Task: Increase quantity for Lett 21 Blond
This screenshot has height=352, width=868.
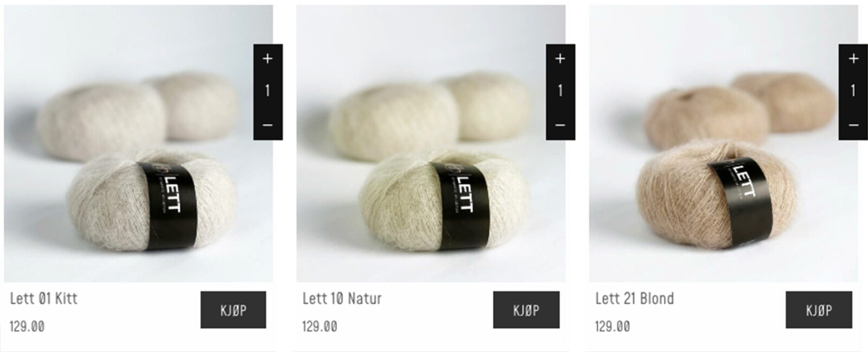Action: click(853, 59)
